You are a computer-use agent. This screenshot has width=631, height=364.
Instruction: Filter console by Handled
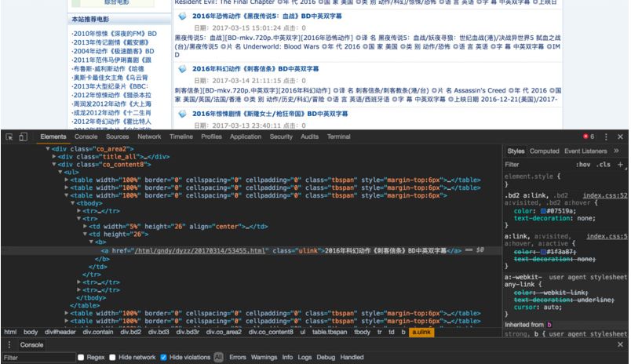coord(352,357)
